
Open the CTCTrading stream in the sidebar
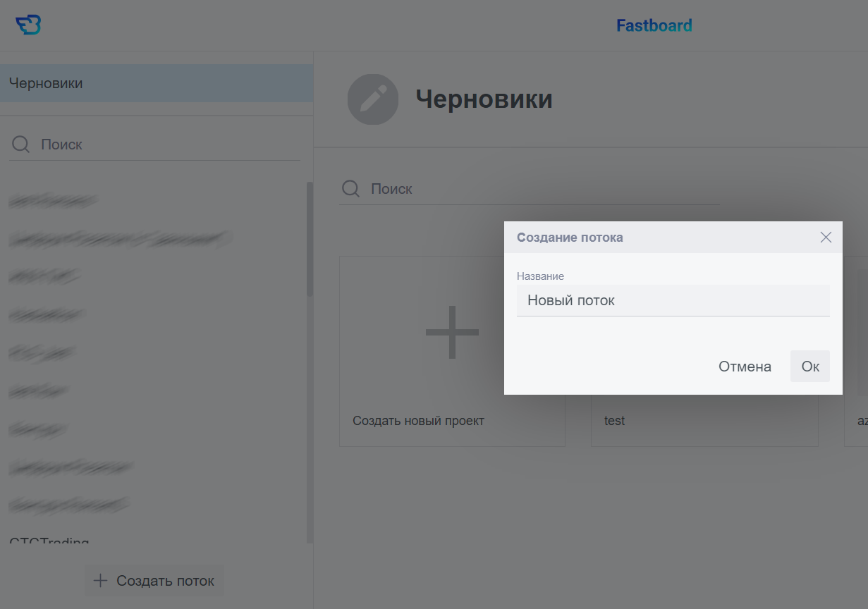point(49,541)
